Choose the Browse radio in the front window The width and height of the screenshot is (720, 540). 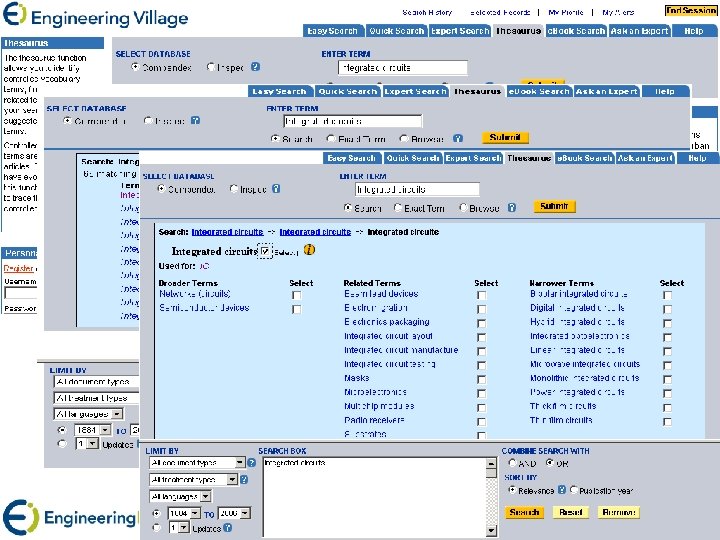pos(463,208)
